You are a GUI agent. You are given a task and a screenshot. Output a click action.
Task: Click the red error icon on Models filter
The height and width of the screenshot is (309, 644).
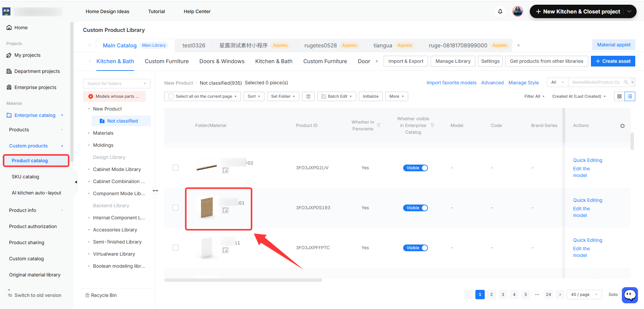tap(91, 96)
